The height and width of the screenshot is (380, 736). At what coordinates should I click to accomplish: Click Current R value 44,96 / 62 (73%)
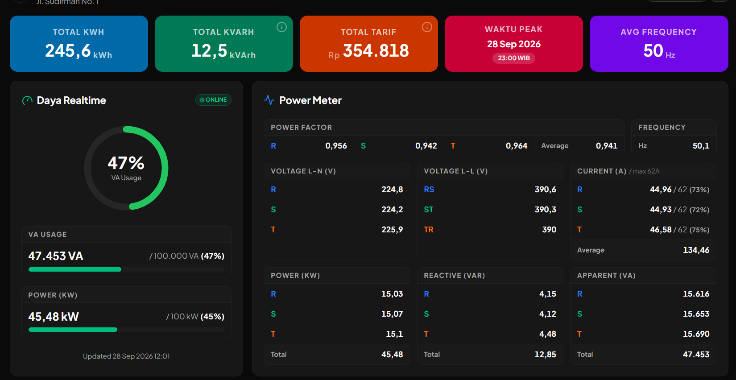(x=680, y=190)
